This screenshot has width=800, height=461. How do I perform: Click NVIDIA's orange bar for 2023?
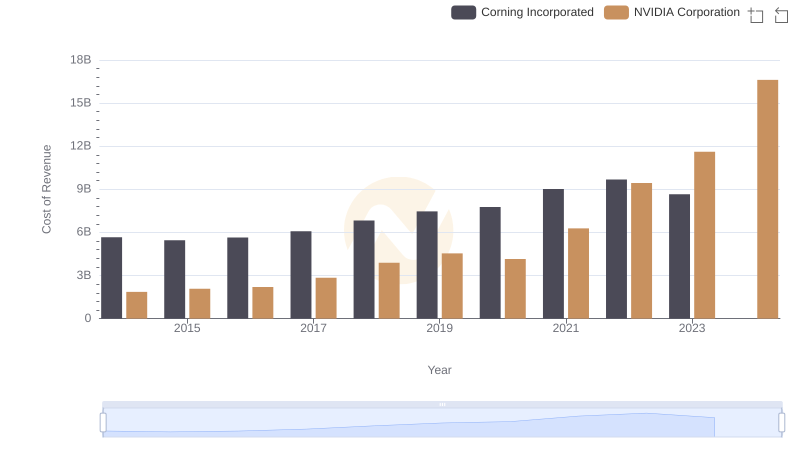[704, 235]
